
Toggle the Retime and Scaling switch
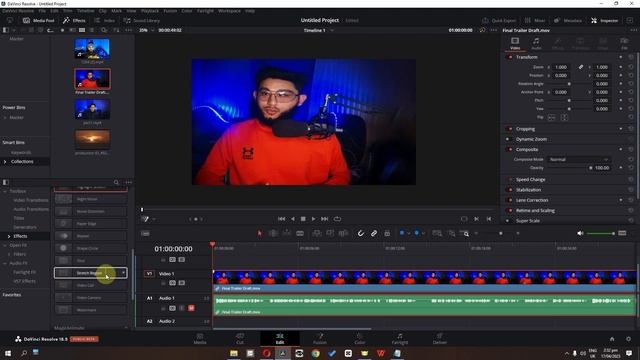[510, 211]
